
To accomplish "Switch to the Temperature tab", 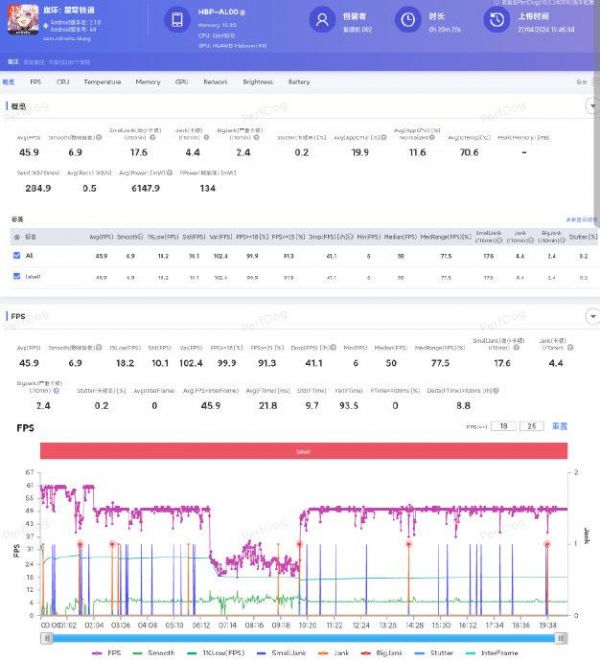I will [102, 82].
